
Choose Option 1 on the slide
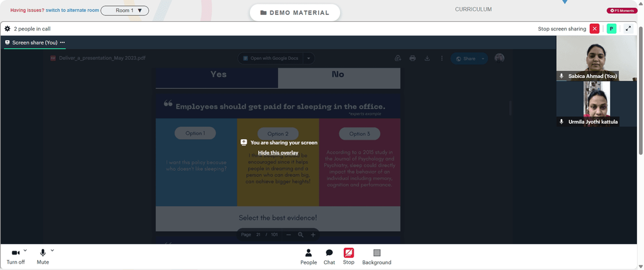195,133
